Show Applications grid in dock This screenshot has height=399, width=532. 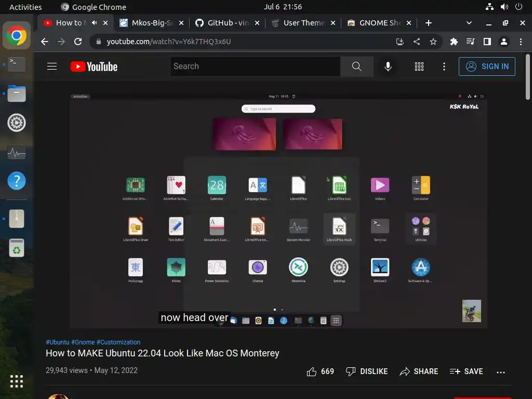[17, 381]
